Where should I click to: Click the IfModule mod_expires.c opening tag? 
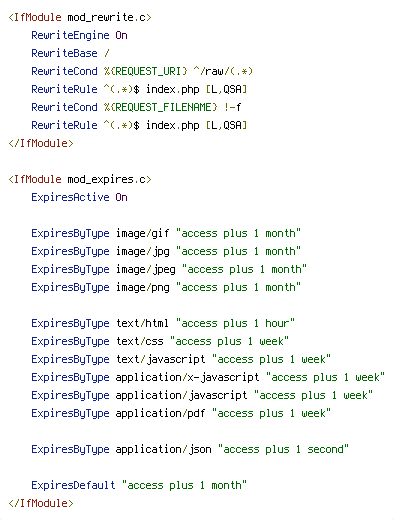80,179
